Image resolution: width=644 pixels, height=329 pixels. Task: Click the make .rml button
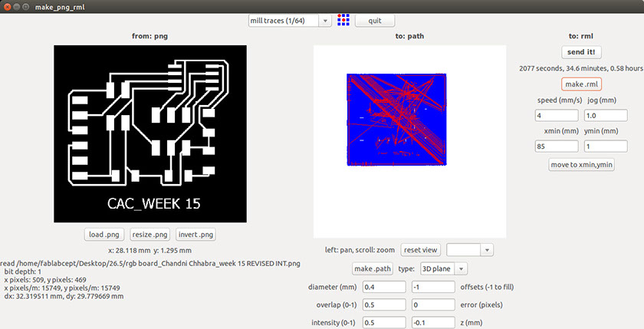tap(581, 84)
